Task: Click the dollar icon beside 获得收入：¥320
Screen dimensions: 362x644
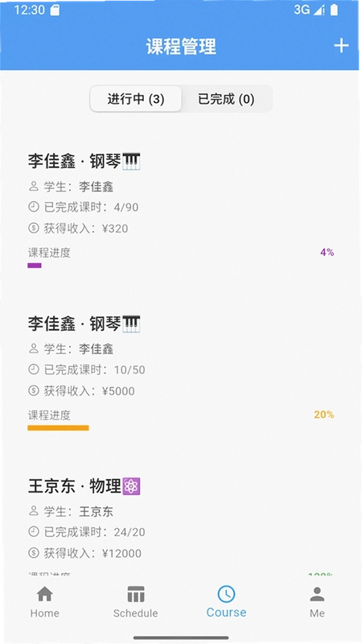Action: [x=33, y=228]
